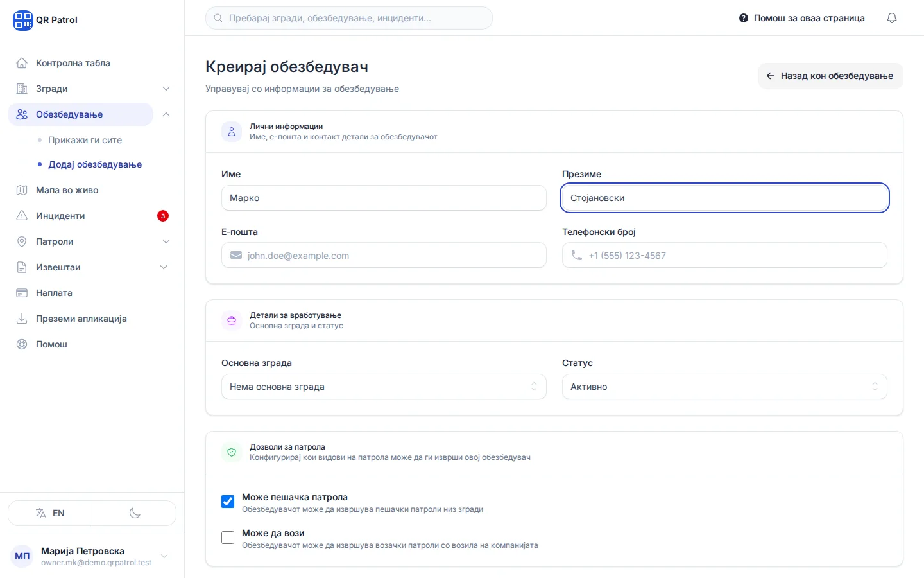This screenshot has width=924, height=578.
Task: Open Обезбедување in the sidebar
Action: 80,114
